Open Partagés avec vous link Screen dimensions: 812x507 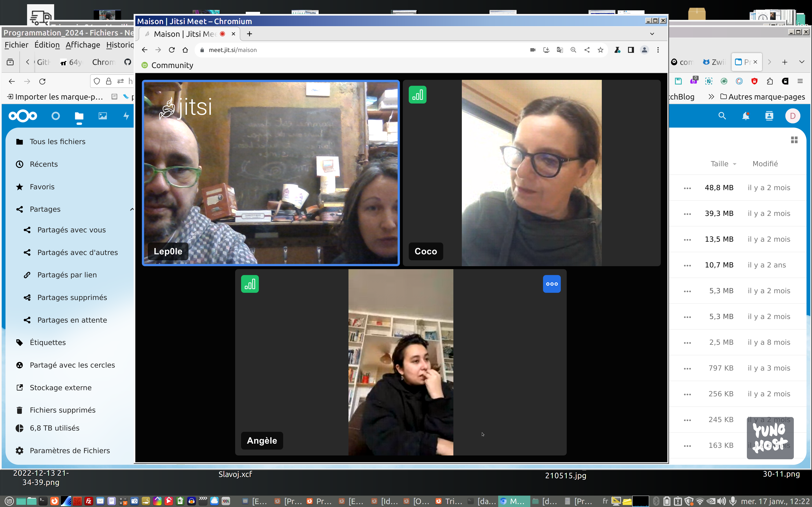(x=71, y=230)
